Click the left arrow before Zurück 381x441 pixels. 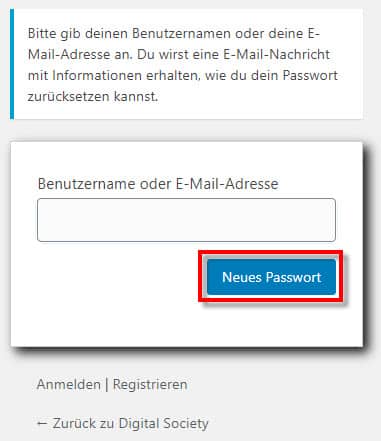point(42,424)
